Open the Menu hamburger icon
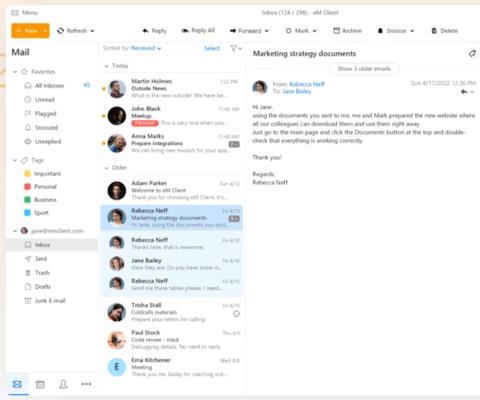The image size is (480, 400). click(15, 13)
